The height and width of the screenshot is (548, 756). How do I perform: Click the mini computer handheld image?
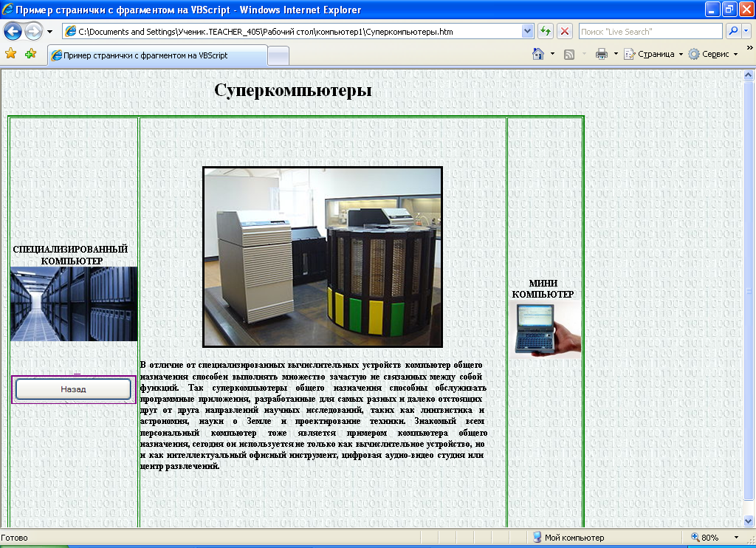tap(544, 329)
